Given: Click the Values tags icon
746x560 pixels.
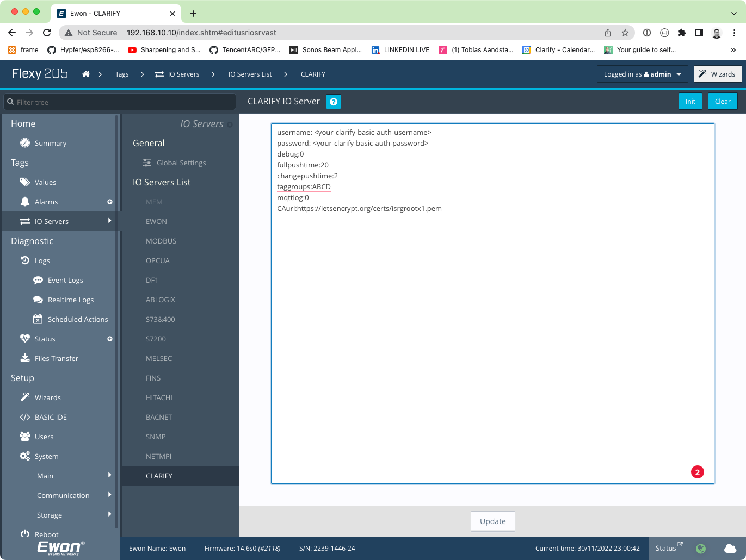Looking at the screenshot, I should click(x=25, y=182).
